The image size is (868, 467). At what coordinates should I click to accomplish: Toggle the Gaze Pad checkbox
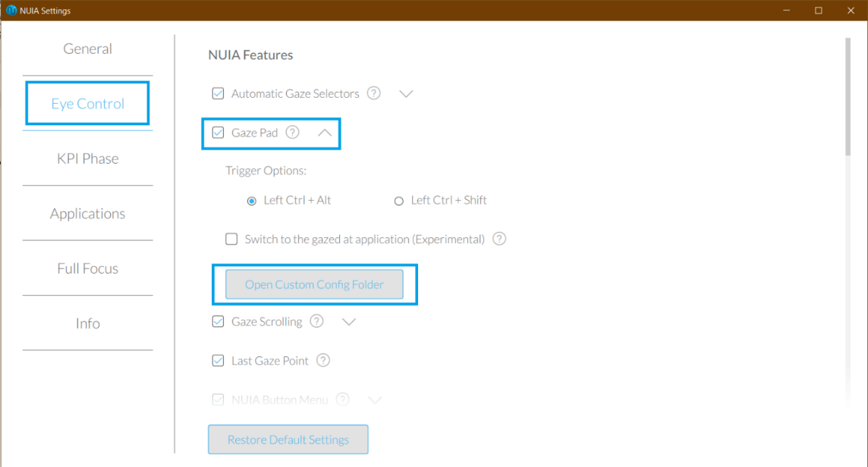[218, 132]
